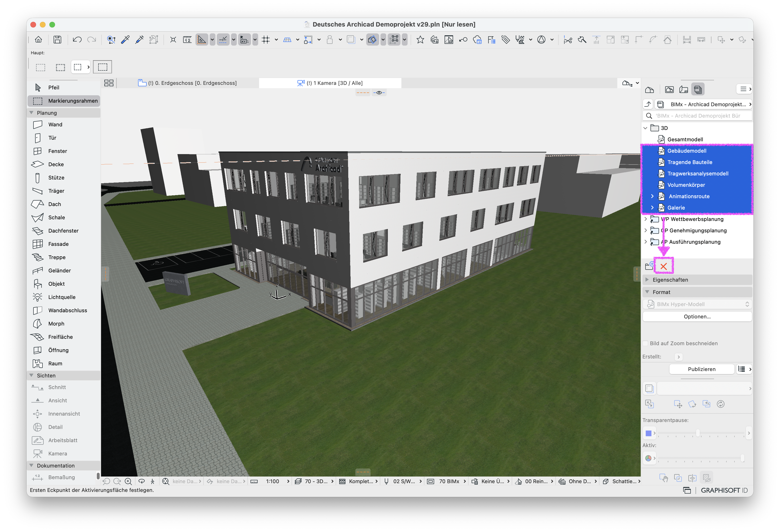Screen dimensions: 780x532
Task: Toggle the suspend groups toolbar button
Action: tap(395, 40)
